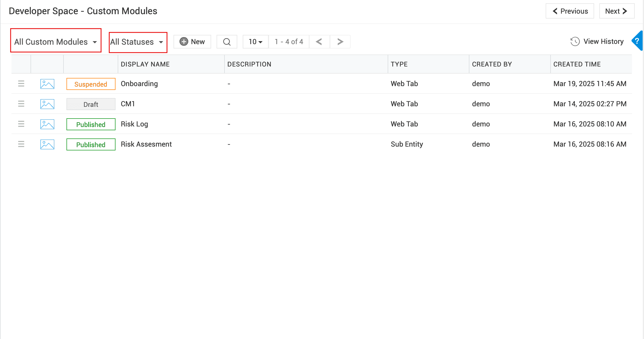644x339 pixels.
Task: Expand All Custom Modules dropdown
Action: (56, 42)
